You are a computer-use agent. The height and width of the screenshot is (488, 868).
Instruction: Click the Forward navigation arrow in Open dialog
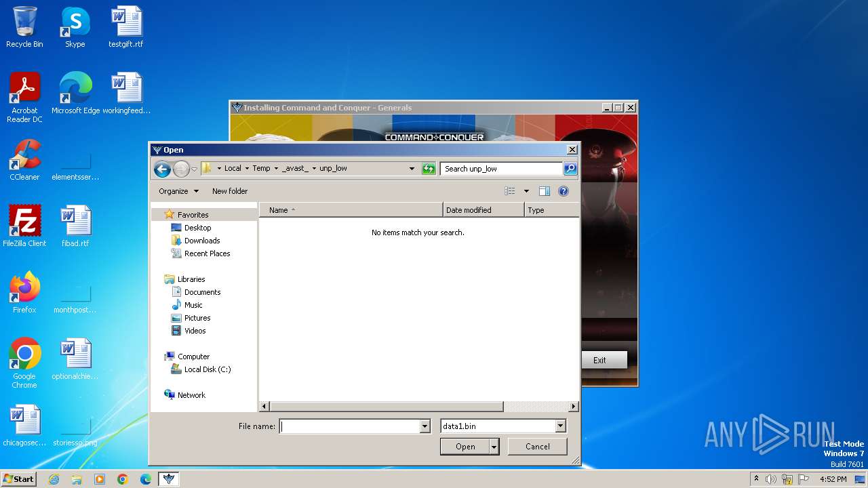pyautogui.click(x=181, y=169)
